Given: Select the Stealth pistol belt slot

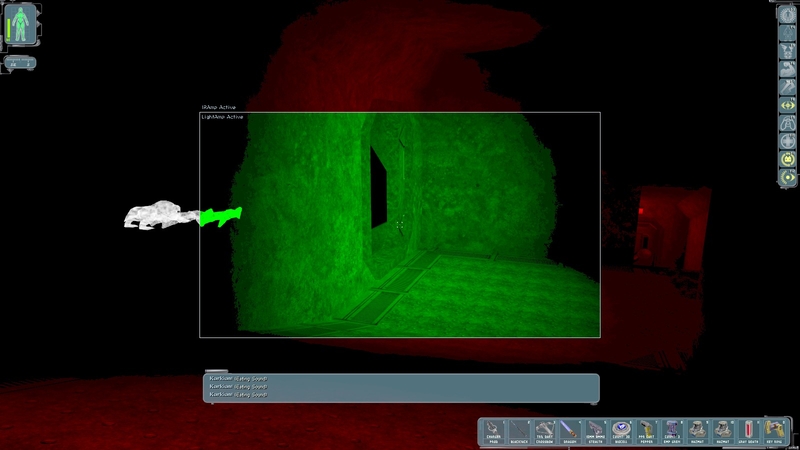Looking at the screenshot, I should (x=595, y=432).
